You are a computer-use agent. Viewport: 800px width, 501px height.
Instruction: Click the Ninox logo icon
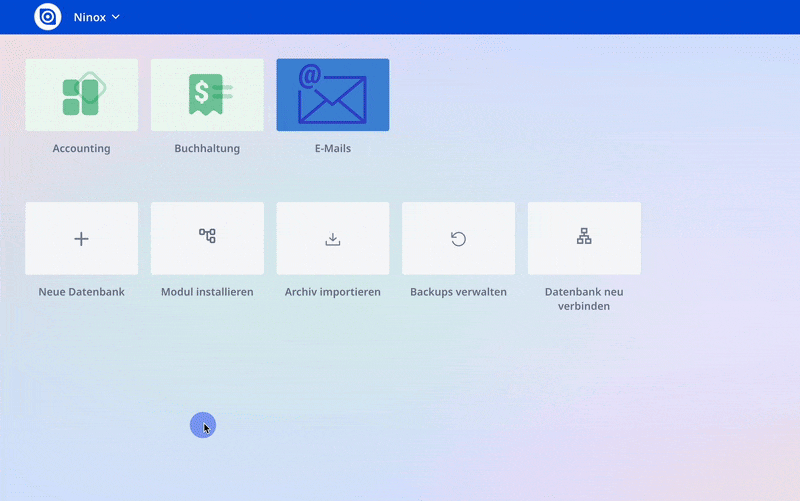[x=47, y=17]
